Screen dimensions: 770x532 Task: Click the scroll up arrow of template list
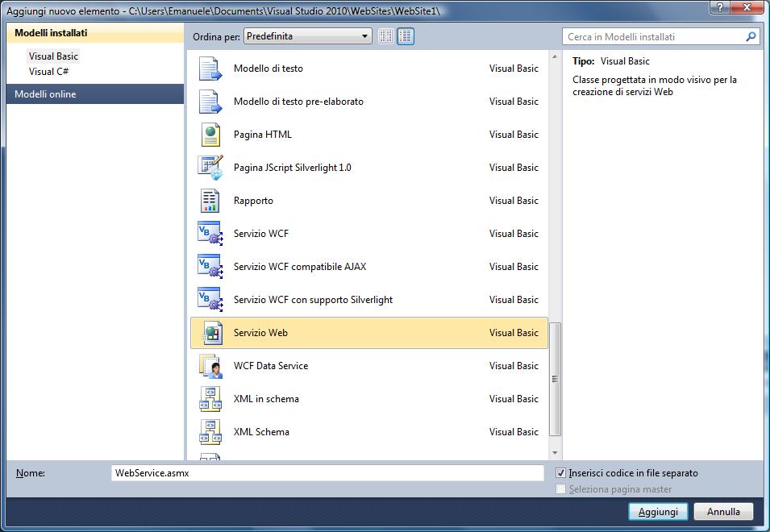pos(555,57)
